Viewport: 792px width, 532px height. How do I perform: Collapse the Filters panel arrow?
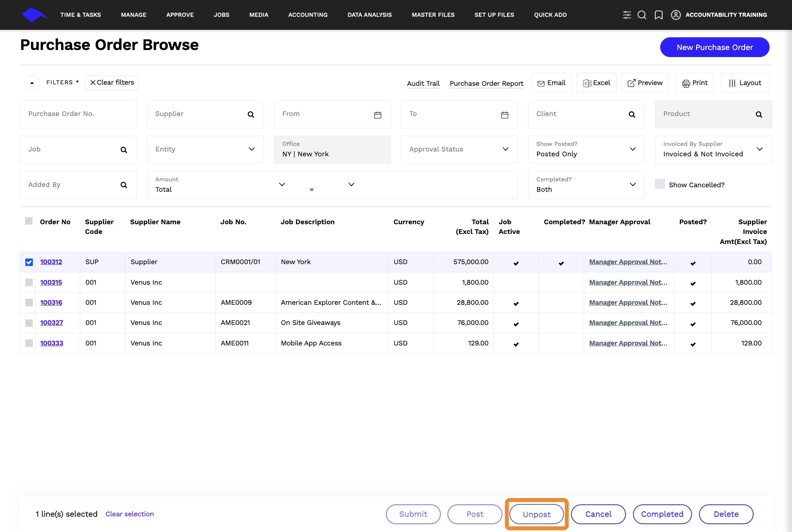click(32, 83)
